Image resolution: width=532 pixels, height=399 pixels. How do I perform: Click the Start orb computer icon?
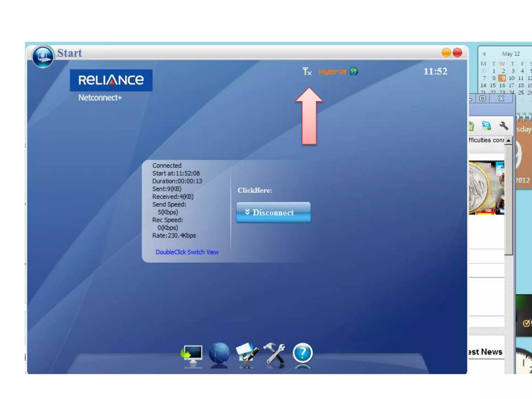[43, 56]
